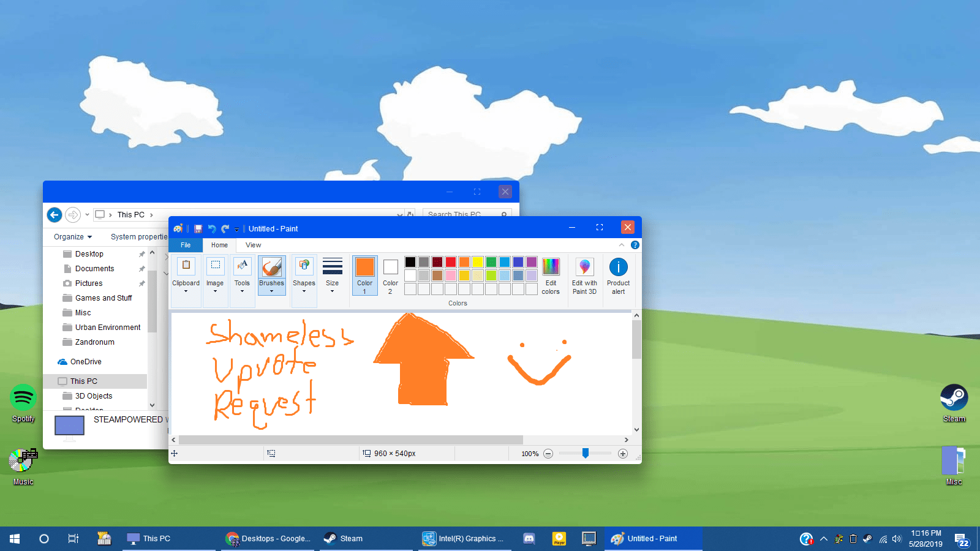Open the recent locations dropdown in File Explorer
The width and height of the screenshot is (980, 551).
pyautogui.click(x=87, y=215)
